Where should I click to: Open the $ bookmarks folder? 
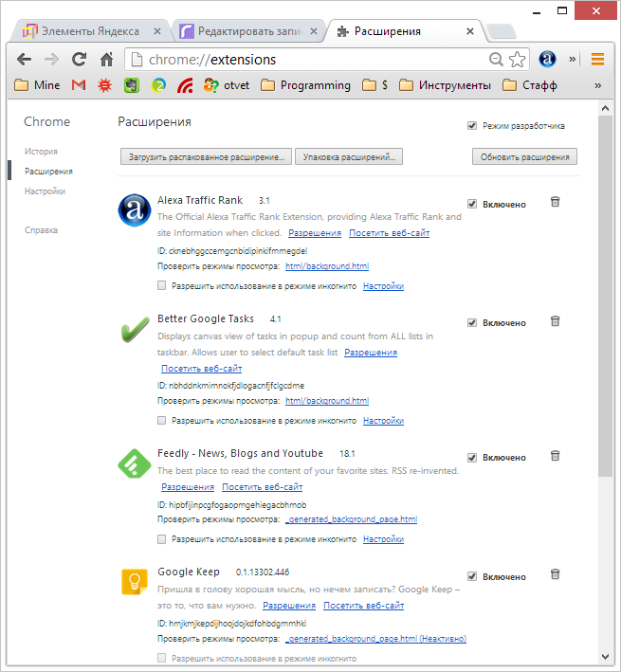375,85
